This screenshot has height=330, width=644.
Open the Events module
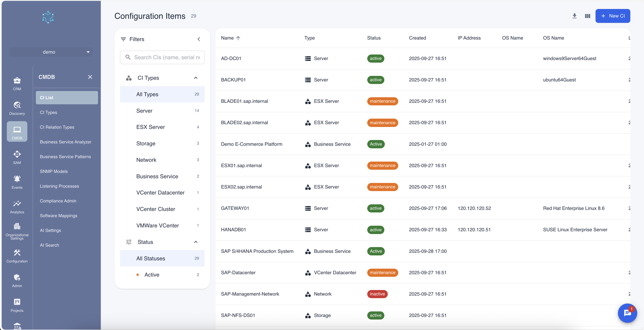point(17,182)
